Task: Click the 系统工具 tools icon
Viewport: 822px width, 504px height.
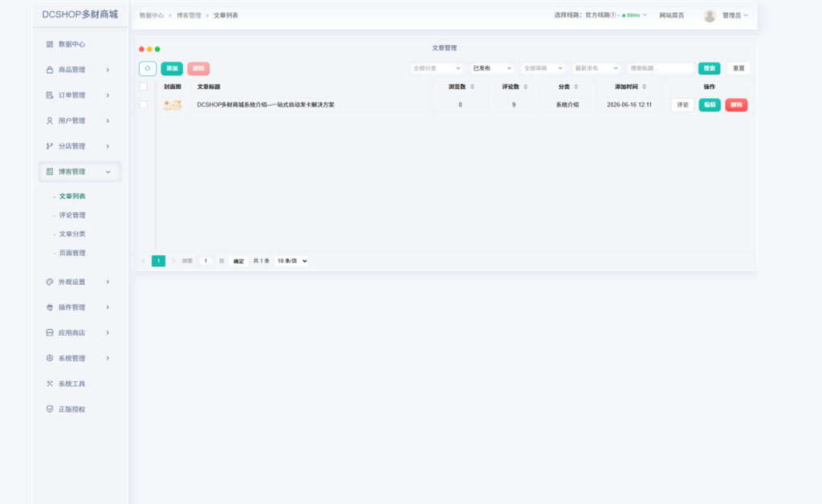Action: (50, 384)
